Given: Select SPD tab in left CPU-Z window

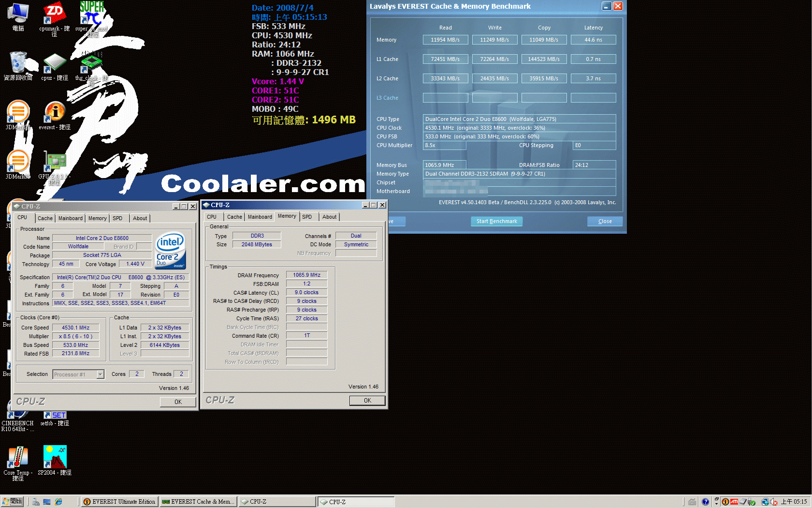Looking at the screenshot, I should click(117, 218).
